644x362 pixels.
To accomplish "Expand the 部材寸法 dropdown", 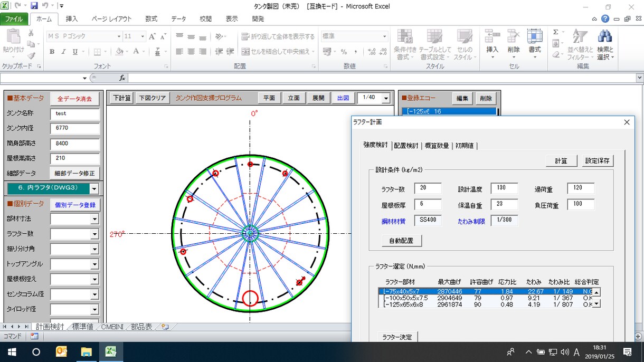I will click(95, 219).
